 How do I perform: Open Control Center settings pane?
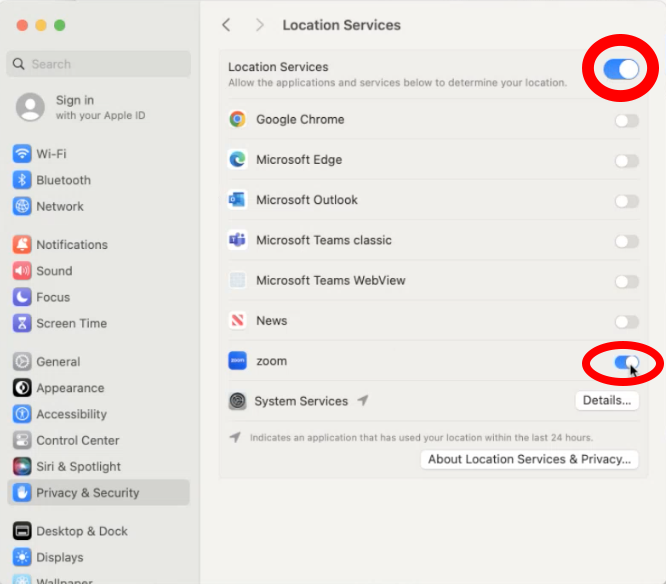pyautogui.click(x=77, y=440)
